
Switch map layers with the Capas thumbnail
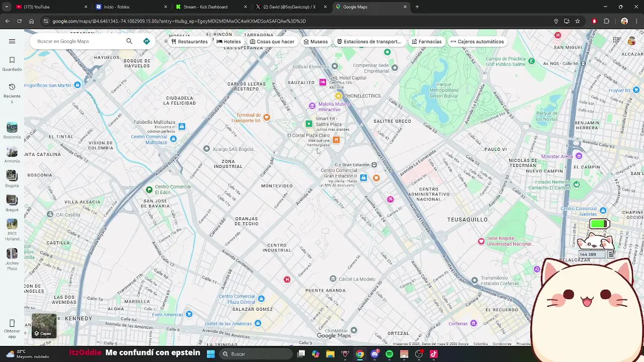(44, 326)
